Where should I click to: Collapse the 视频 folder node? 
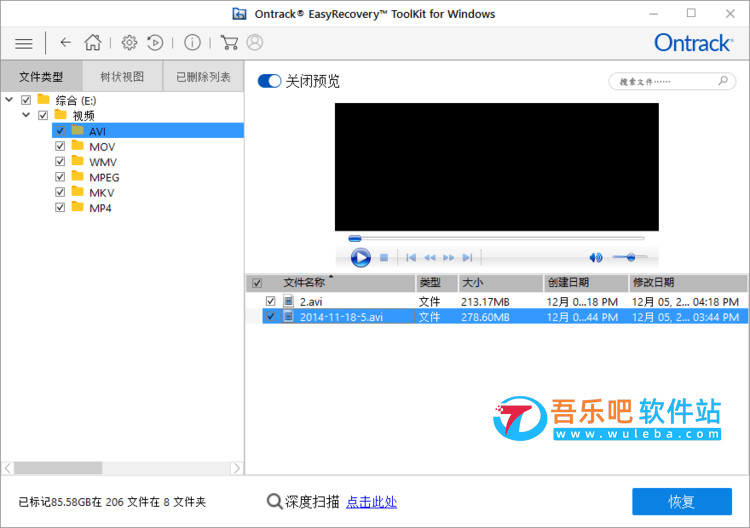pyautogui.click(x=27, y=115)
